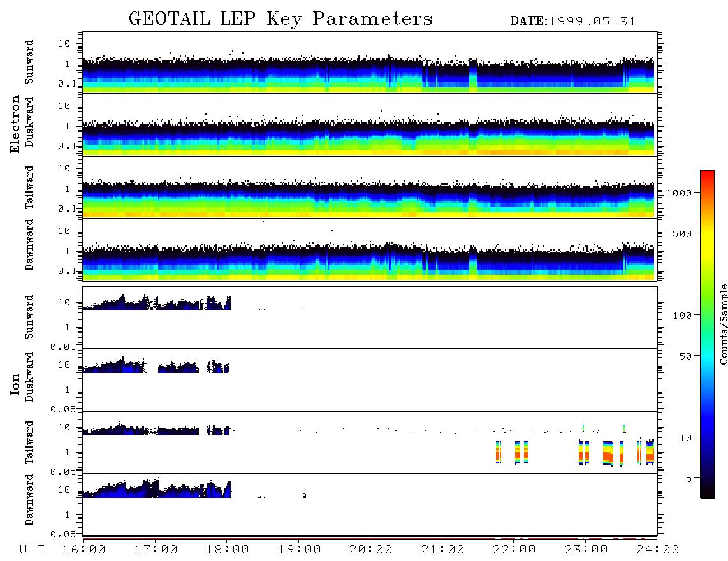Image resolution: width=728 pixels, height=561 pixels.
Task: Click inside the Electron Dawnward spectrogram panel
Action: tap(370, 249)
